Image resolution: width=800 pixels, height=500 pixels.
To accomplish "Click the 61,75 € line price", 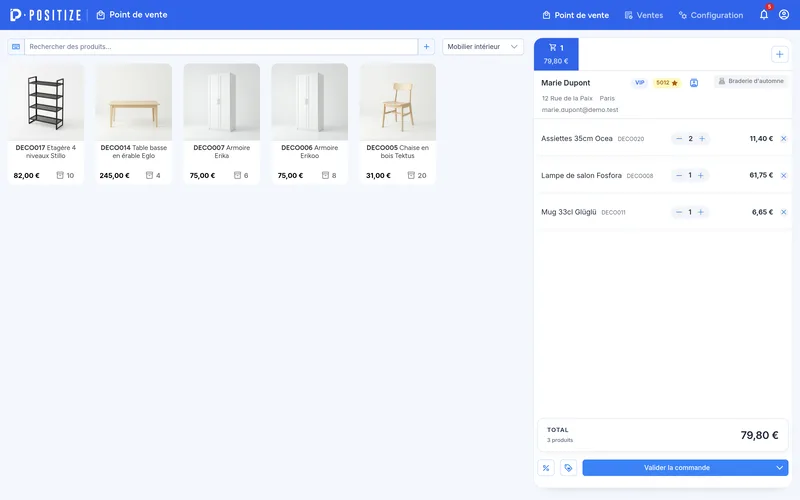I will click(x=761, y=175).
